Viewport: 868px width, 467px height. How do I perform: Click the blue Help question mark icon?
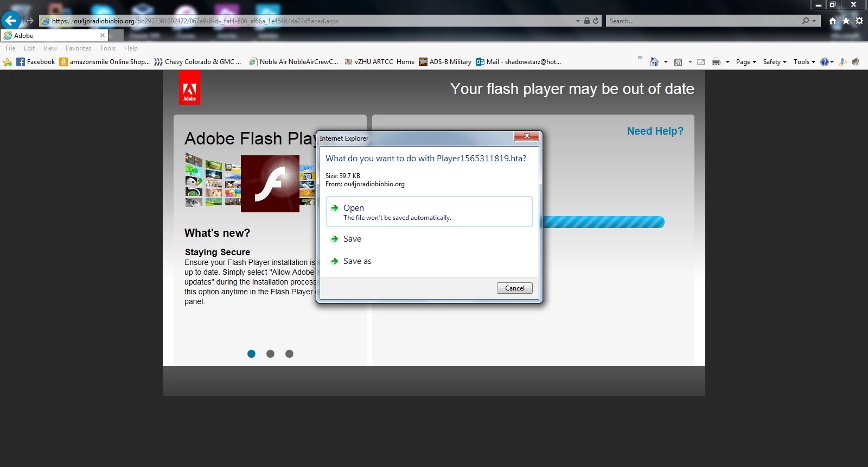coord(824,62)
